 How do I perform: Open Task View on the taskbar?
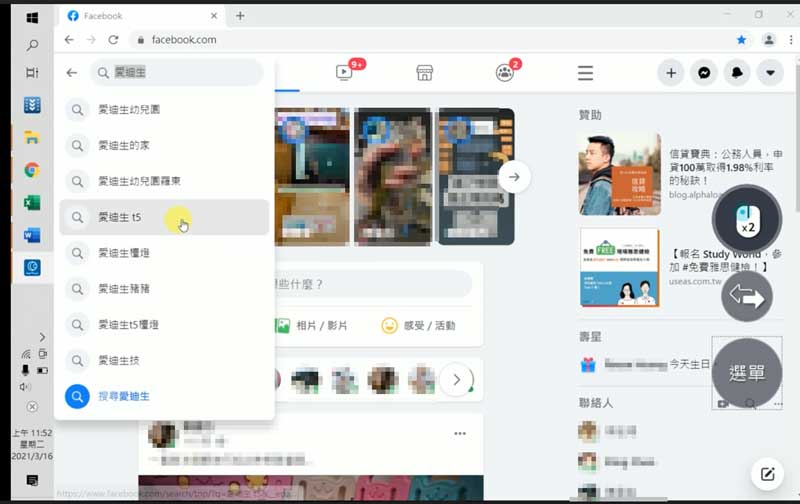click(32, 72)
